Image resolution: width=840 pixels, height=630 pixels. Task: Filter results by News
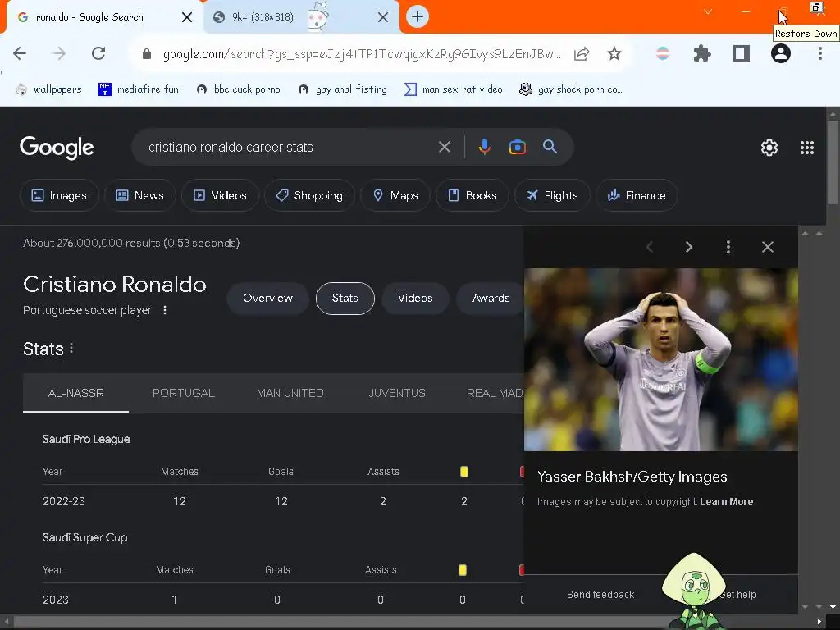139,195
